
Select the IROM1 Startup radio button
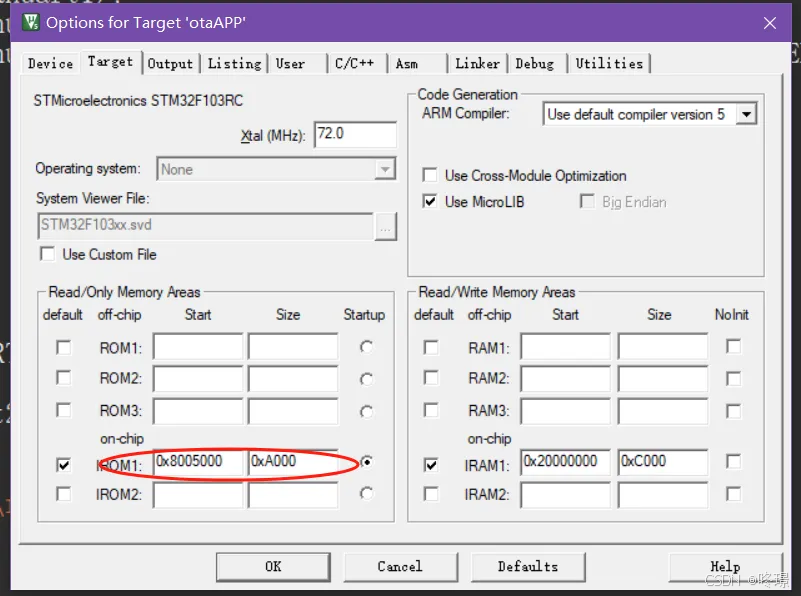[x=366, y=462]
